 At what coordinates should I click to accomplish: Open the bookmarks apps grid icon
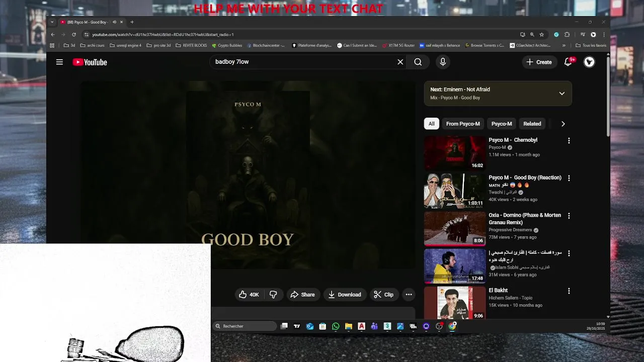tap(52, 45)
